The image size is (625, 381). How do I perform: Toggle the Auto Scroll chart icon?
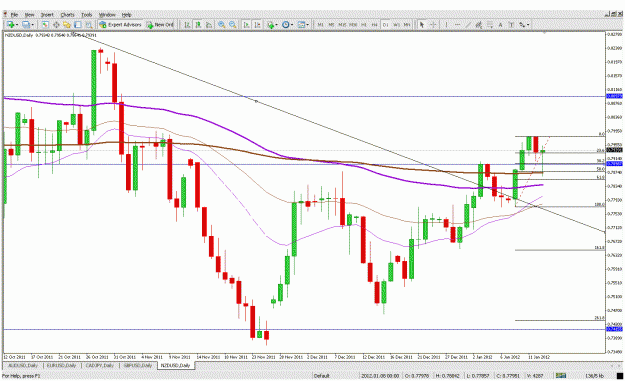(246, 25)
